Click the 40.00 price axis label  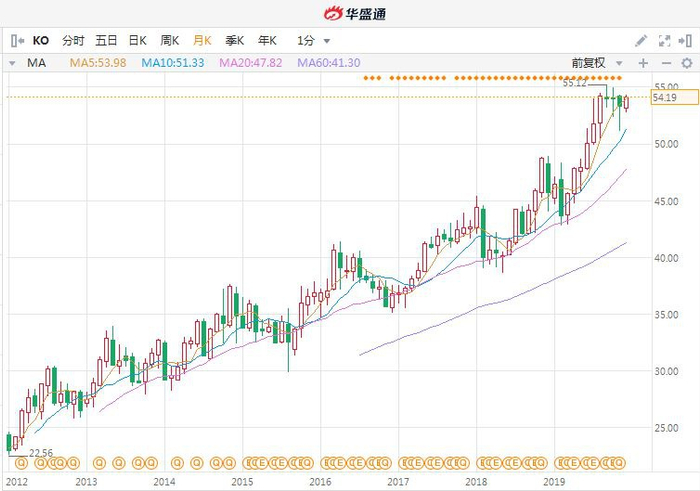[x=666, y=258]
